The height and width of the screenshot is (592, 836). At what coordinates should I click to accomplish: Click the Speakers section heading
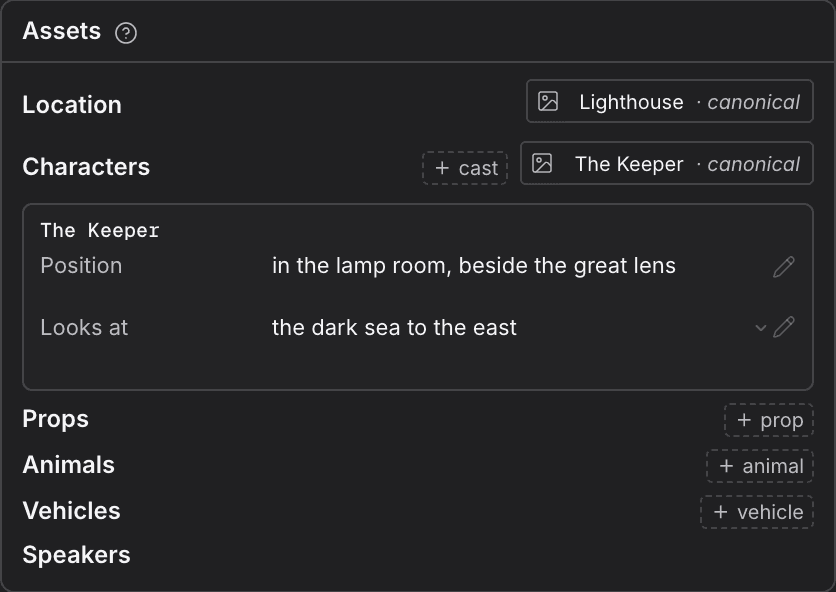pos(76,555)
